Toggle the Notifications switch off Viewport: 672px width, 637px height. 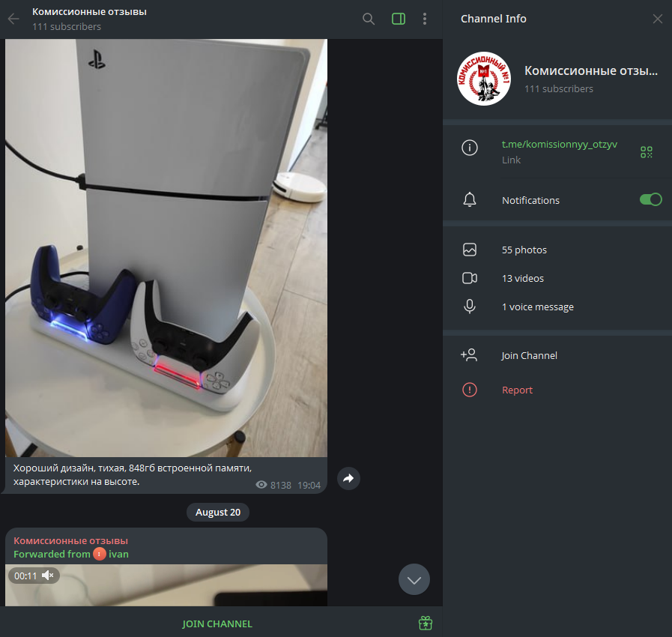(x=650, y=199)
